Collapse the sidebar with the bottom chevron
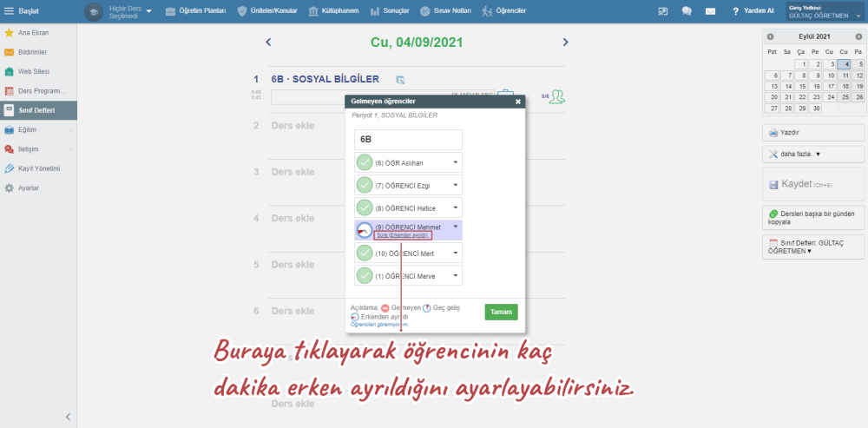Image resolution: width=868 pixels, height=428 pixels. tap(68, 417)
